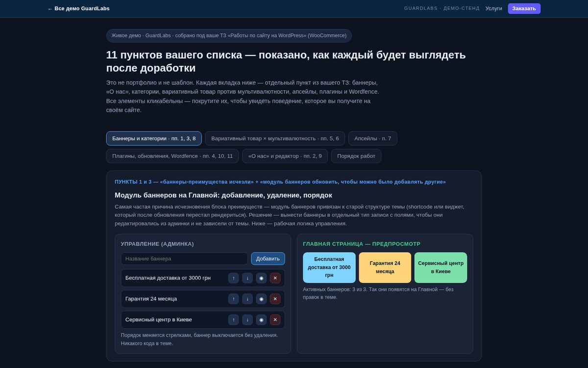This screenshot has width=588, height=368.
Task: Click 'Живое демо · GuardLabs' badge at top
Action: point(229,35)
